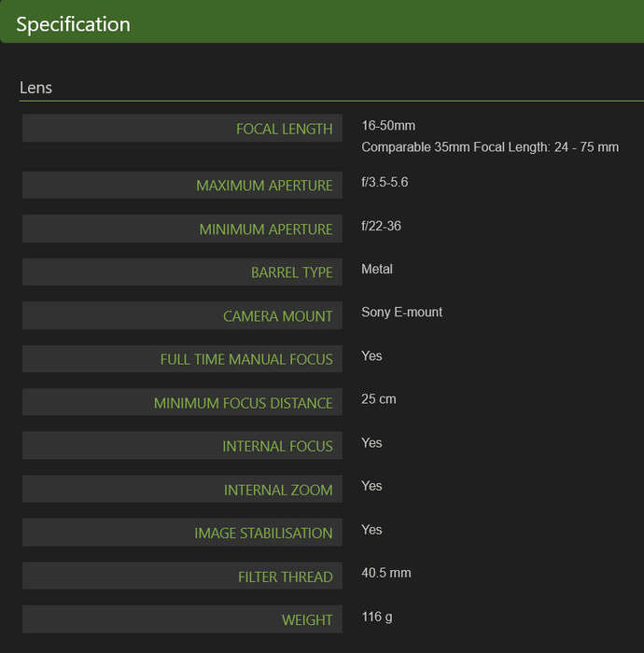Click the Metal barrel type value
This screenshot has width=644, height=653.
pos(376,269)
